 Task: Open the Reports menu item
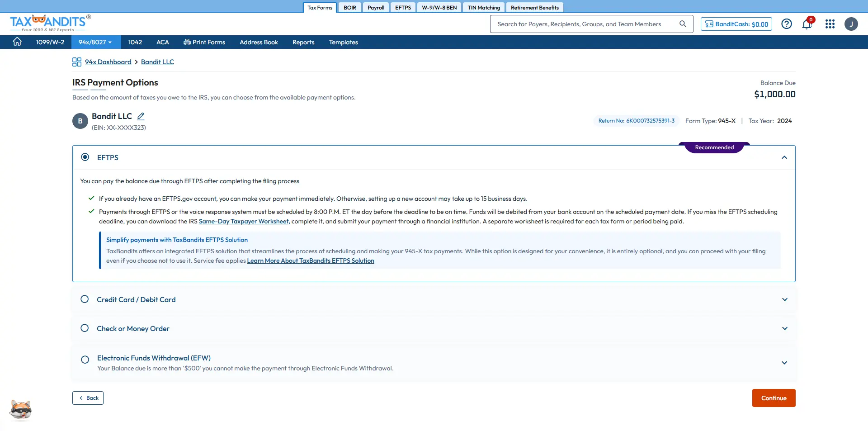point(303,42)
